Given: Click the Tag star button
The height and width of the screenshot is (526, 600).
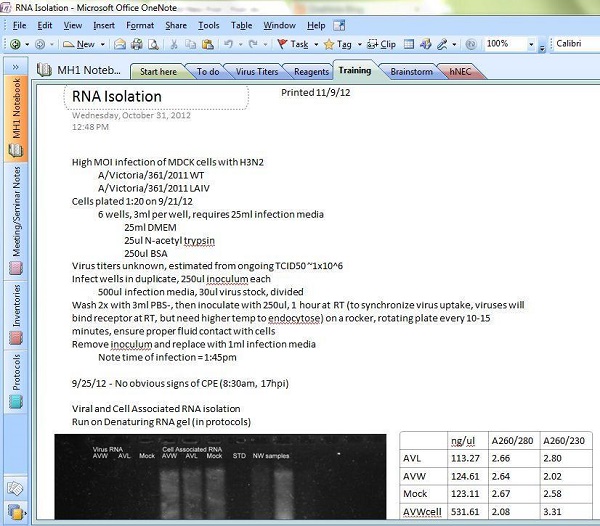Looking at the screenshot, I should [338, 44].
